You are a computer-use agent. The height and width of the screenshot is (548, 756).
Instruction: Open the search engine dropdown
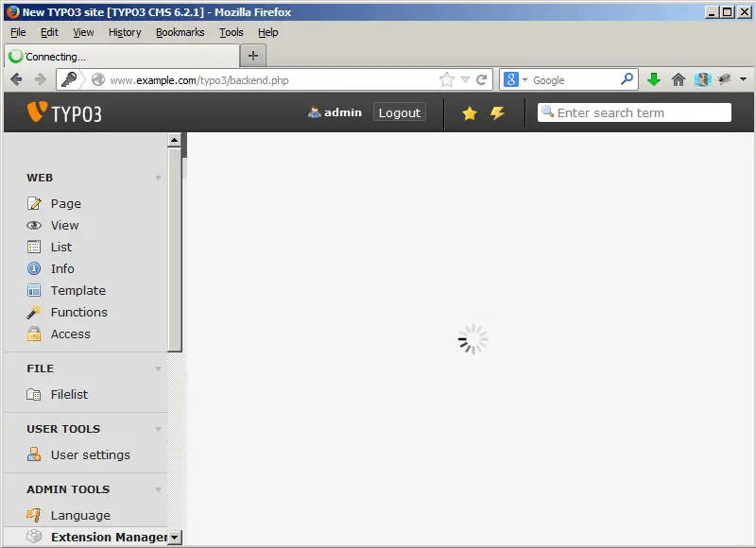tap(524, 79)
